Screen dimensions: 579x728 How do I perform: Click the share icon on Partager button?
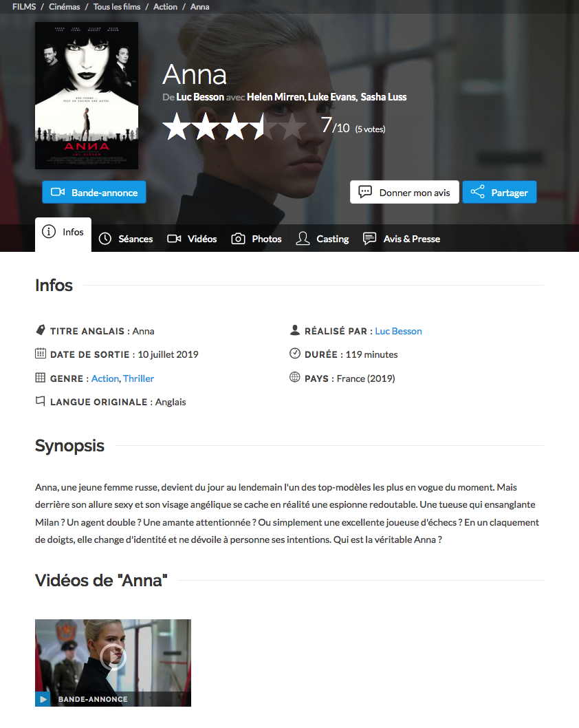(477, 192)
